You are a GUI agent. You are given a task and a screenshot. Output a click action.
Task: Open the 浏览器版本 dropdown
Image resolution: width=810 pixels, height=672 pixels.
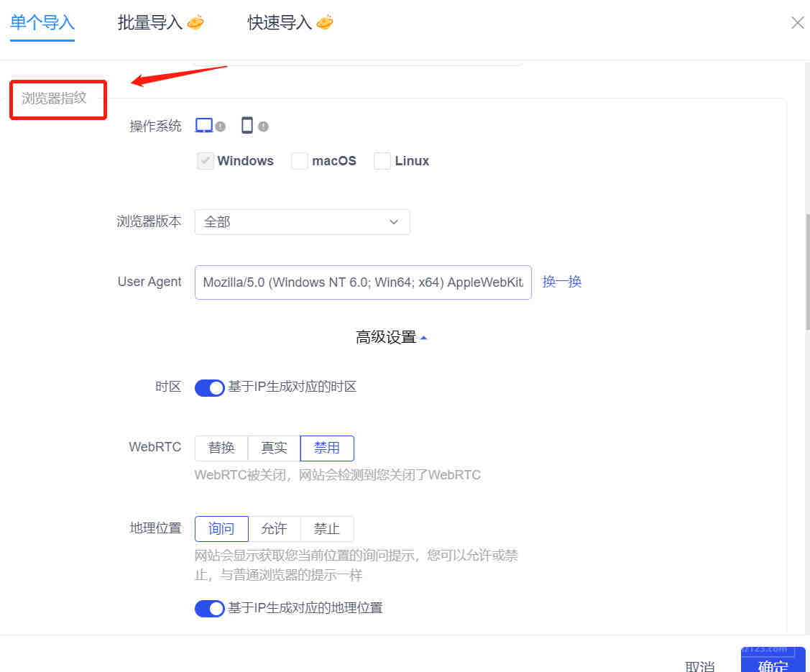302,222
